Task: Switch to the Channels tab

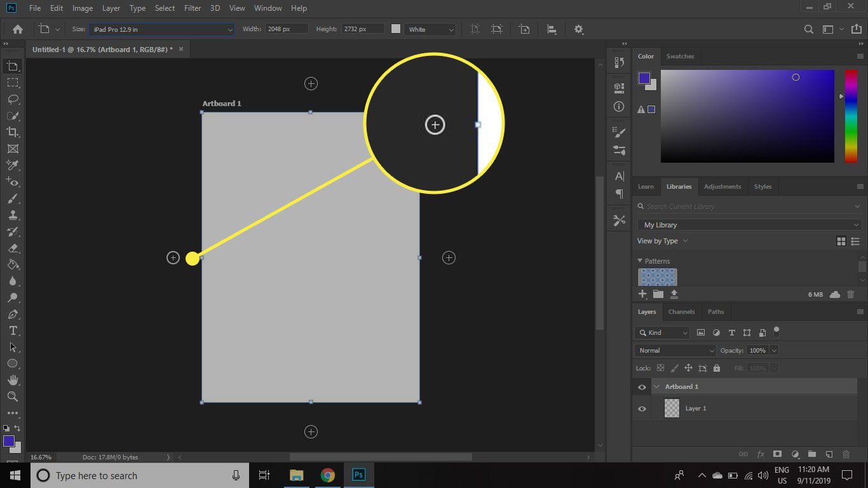Action: [681, 311]
